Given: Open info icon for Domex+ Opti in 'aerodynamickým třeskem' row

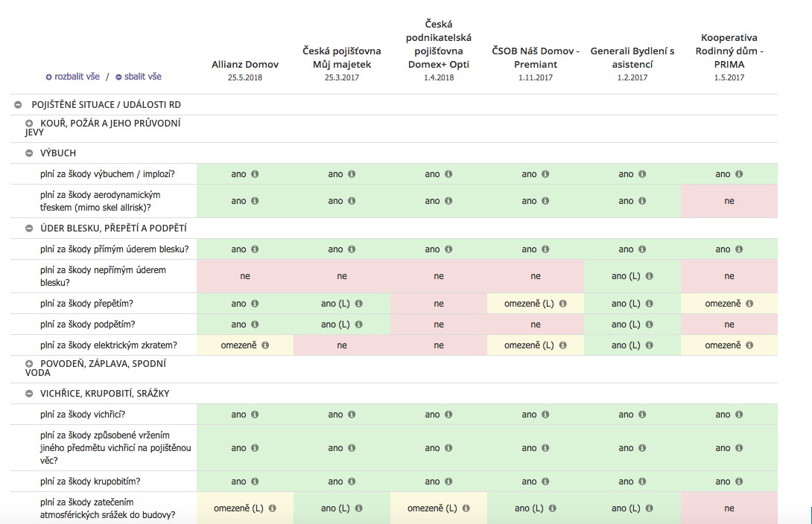Looking at the screenshot, I should click(x=448, y=201).
